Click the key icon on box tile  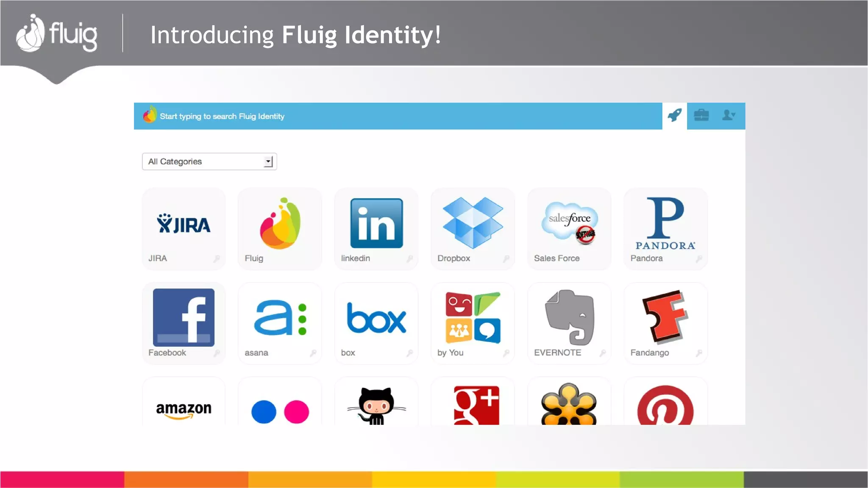pyautogui.click(x=409, y=353)
